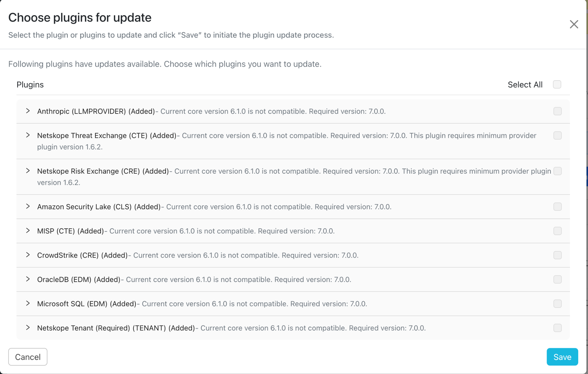Image resolution: width=588 pixels, height=374 pixels.
Task: Tick the Anthropic plugin checkbox
Action: click(x=558, y=111)
